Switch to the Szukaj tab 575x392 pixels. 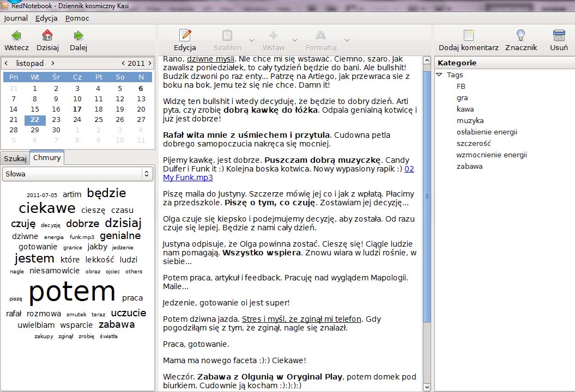pyautogui.click(x=15, y=158)
